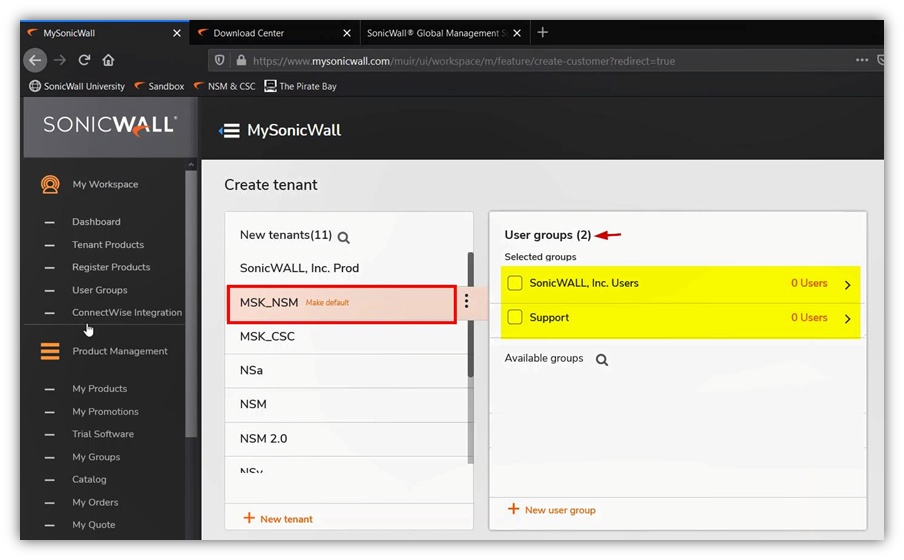Click 0 Users for SonicWALL, Inc. Users
Viewport: 904px width, 560px height.
[809, 283]
